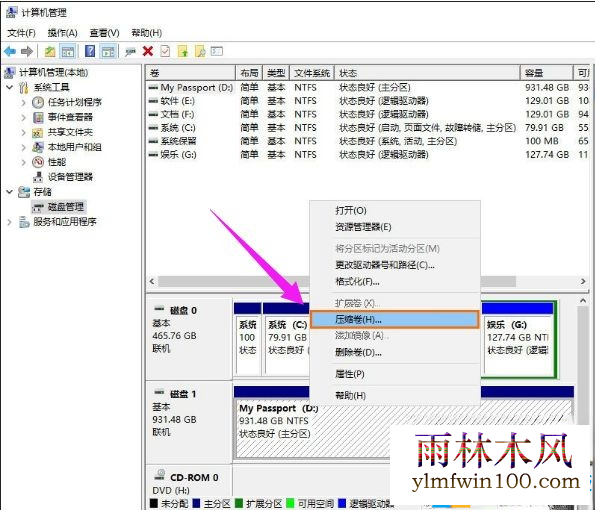The image size is (595, 510).
Task: Select the 文档 (F:) volume row
Action: [x=367, y=114]
